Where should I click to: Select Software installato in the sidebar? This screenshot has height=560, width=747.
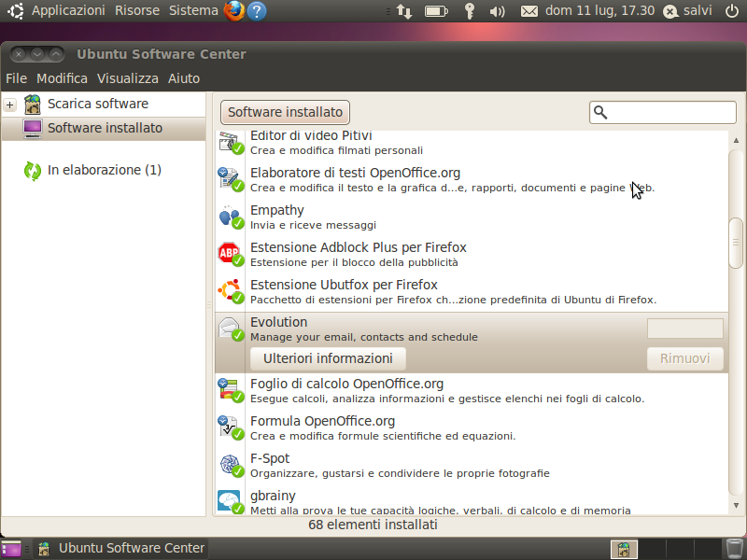[x=105, y=129]
